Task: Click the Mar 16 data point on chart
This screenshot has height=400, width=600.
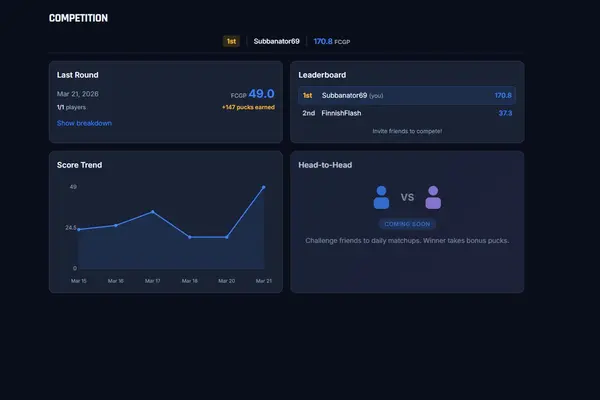Action: pos(115,226)
